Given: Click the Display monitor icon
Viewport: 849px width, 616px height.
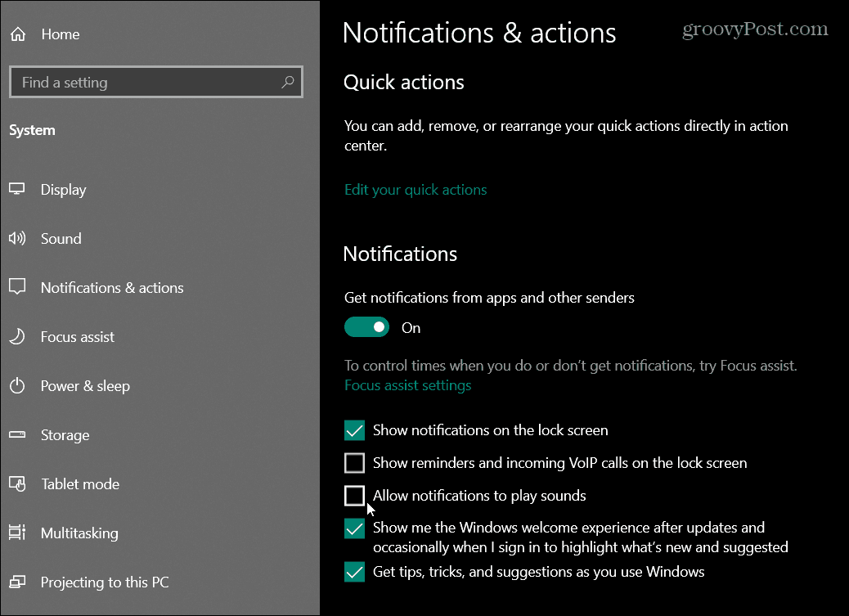Looking at the screenshot, I should coord(17,189).
